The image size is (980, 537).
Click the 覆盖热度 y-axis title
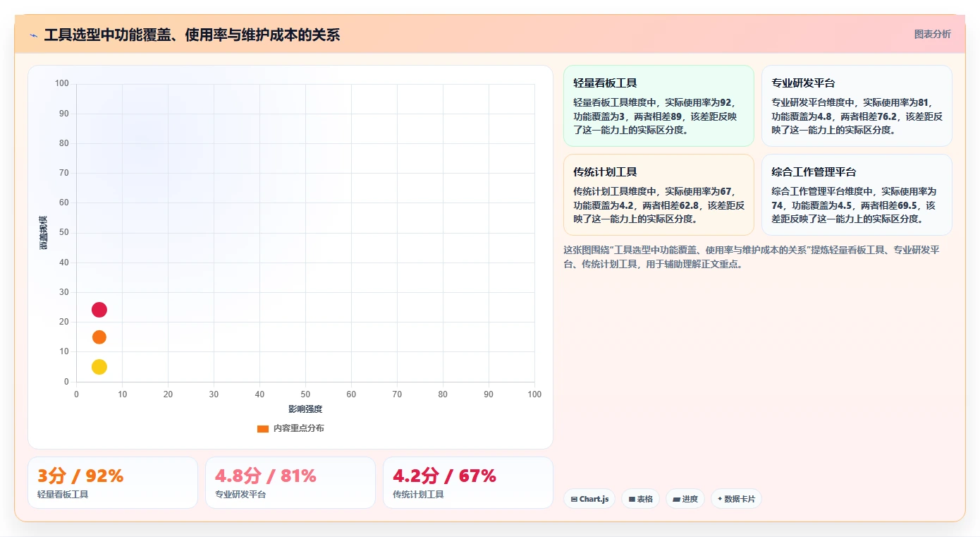point(43,233)
